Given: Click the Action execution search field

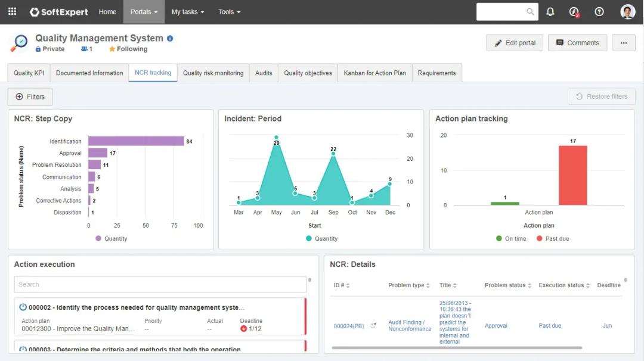Looking at the screenshot, I should coord(160,285).
